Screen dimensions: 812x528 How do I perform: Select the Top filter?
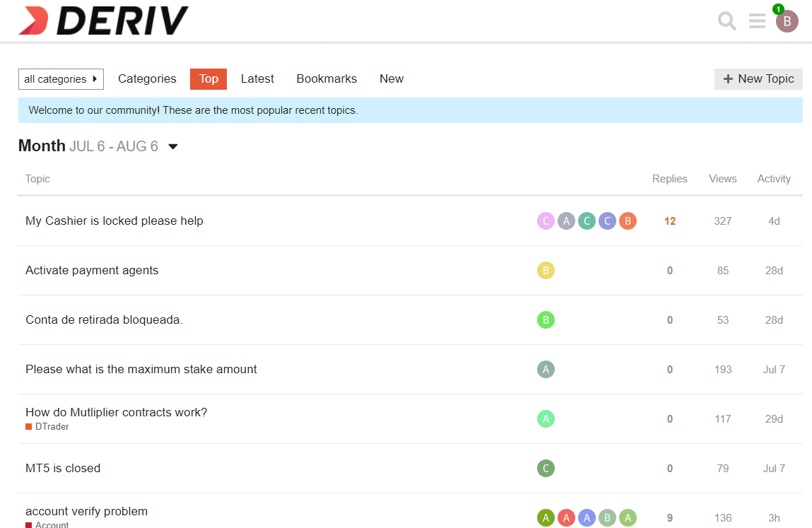208,78
